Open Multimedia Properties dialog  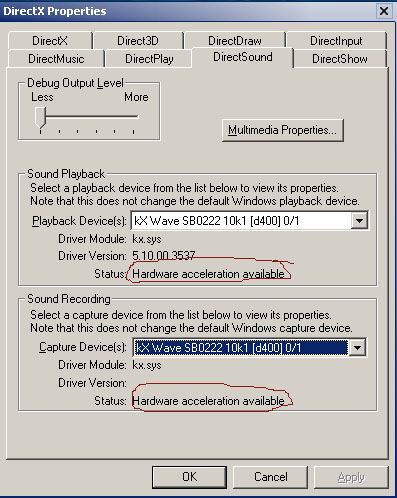(x=283, y=130)
